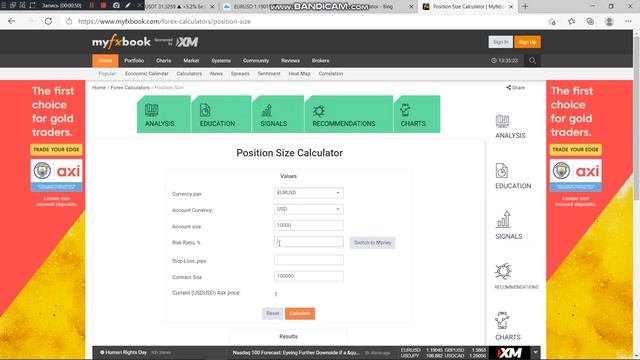Viewport: 640px width, 360px height.
Task: Open green EDUCATION banner tile
Action: tap(221, 114)
